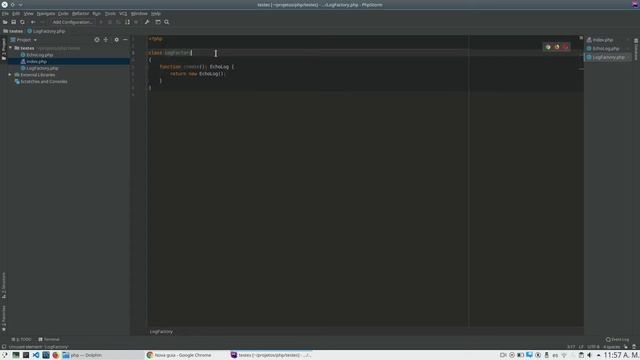Click the locate file target icon in Project panel

(97, 40)
